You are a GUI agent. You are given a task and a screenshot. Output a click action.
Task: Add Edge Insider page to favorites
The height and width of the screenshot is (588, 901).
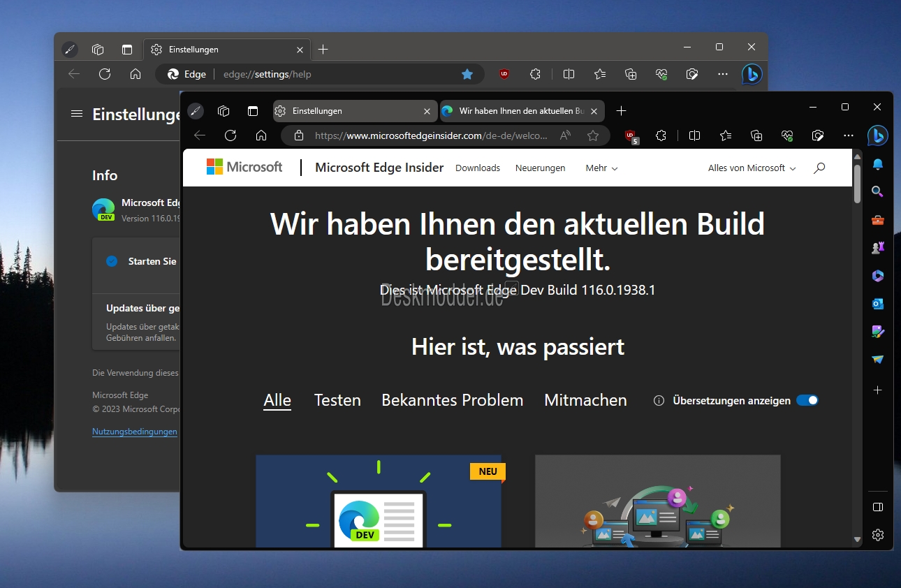point(593,135)
